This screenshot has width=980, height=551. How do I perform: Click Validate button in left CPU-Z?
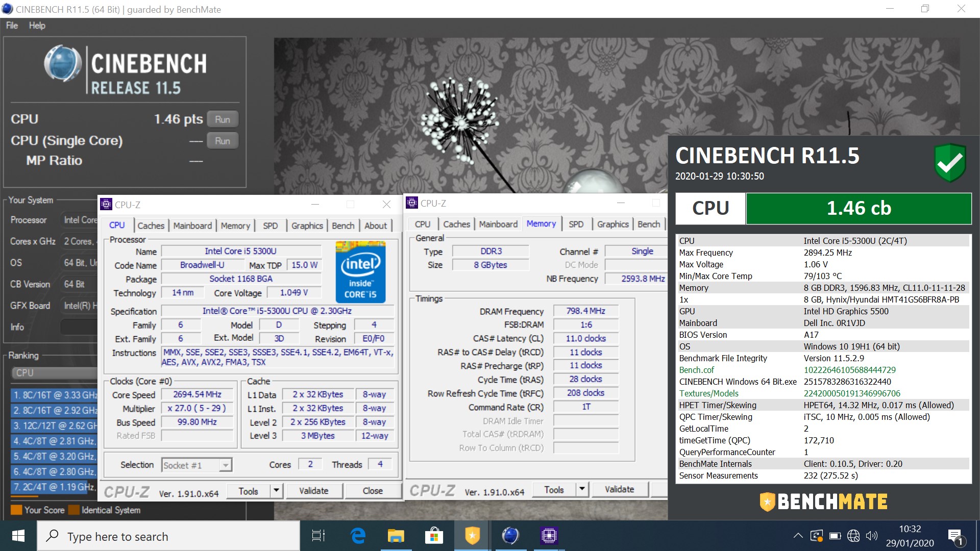pyautogui.click(x=313, y=491)
